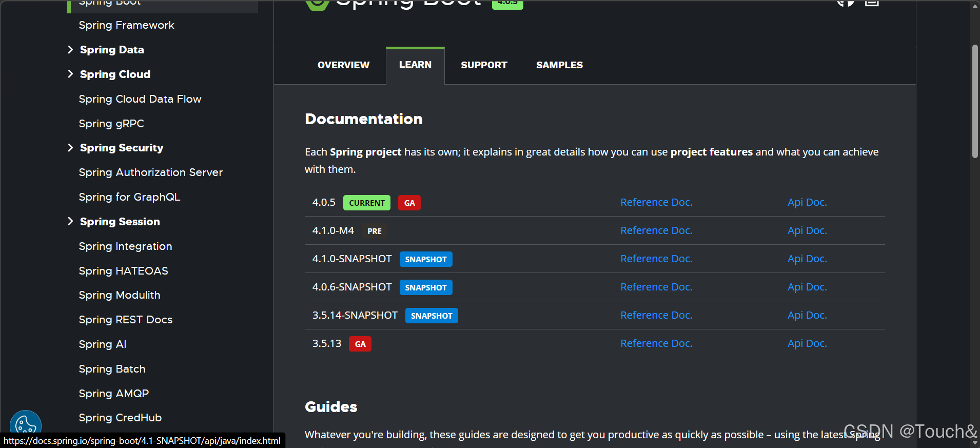
Task: Click the GA badge beside 3.5.13
Action: 360,344
